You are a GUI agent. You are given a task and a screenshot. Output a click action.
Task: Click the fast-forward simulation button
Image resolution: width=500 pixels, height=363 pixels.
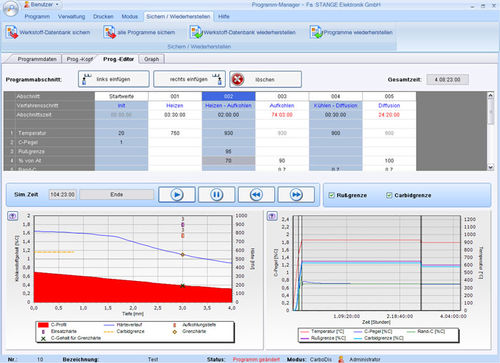[296, 194]
